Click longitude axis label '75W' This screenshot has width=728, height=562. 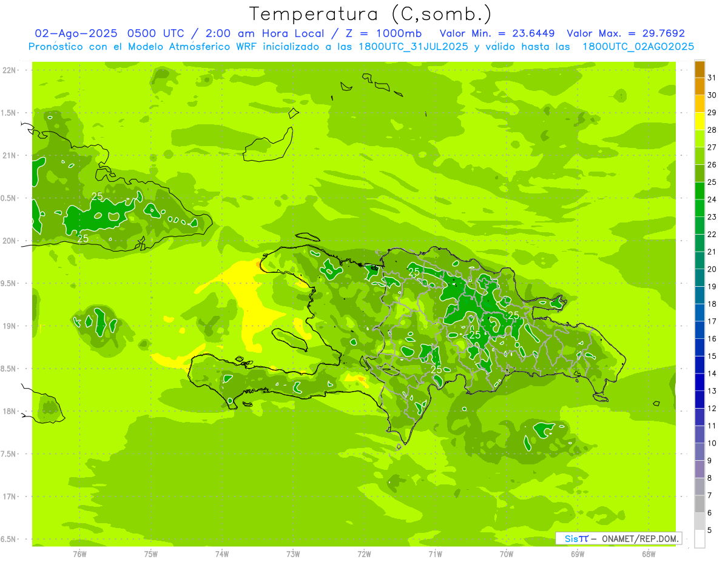pyautogui.click(x=151, y=554)
